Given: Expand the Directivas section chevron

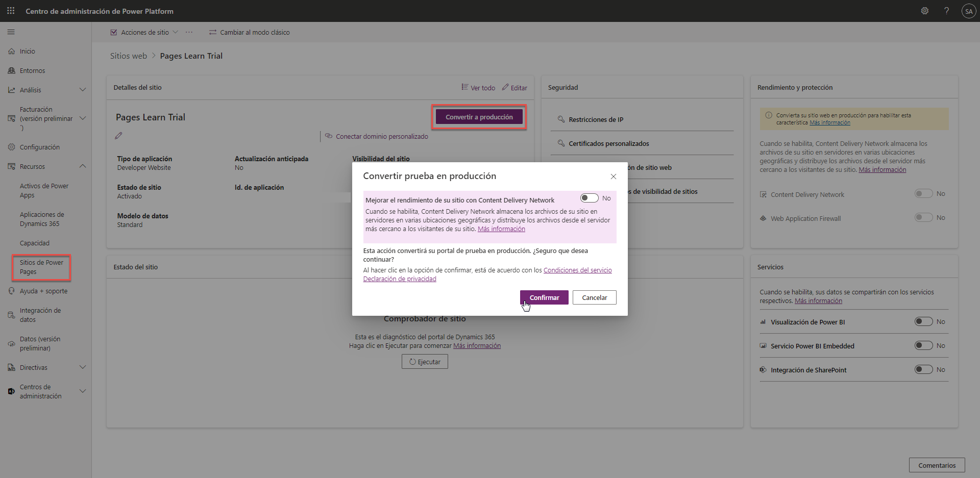Looking at the screenshot, I should (83, 367).
